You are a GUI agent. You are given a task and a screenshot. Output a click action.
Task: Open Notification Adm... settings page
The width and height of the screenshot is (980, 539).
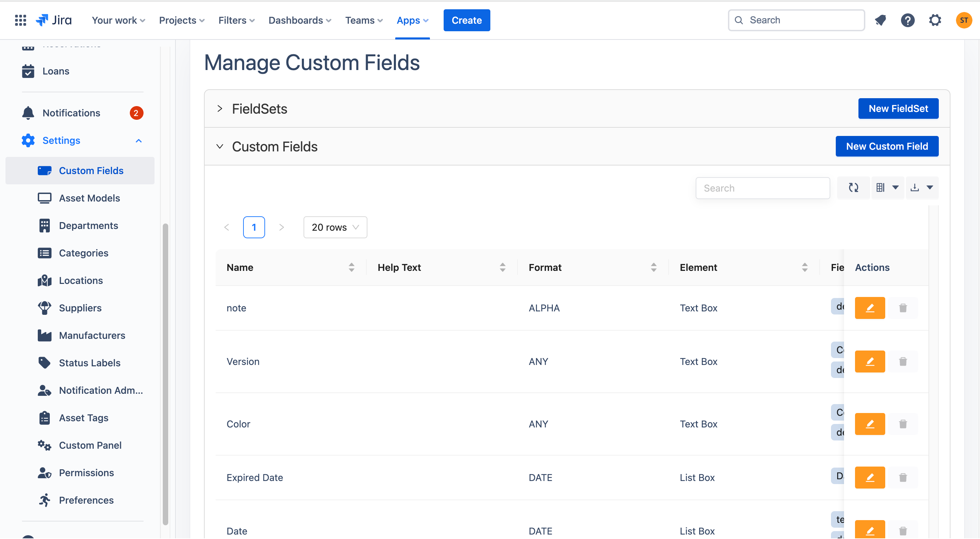(x=80, y=390)
